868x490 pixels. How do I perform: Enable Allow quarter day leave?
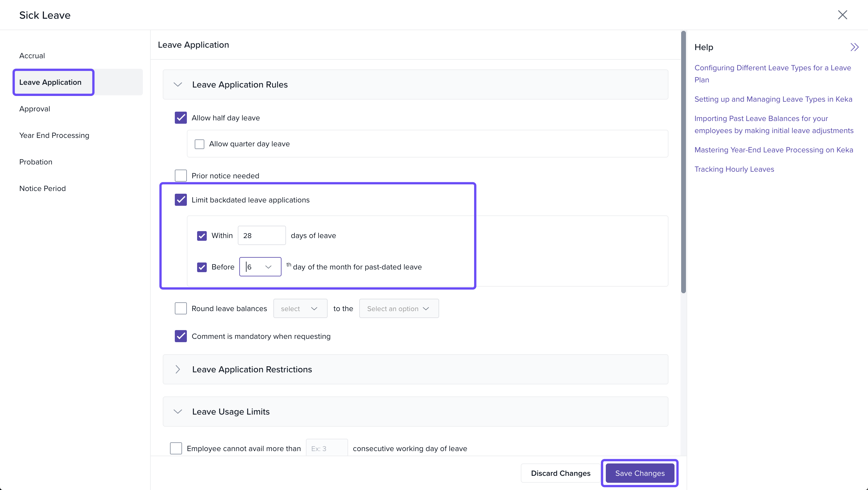tap(200, 144)
